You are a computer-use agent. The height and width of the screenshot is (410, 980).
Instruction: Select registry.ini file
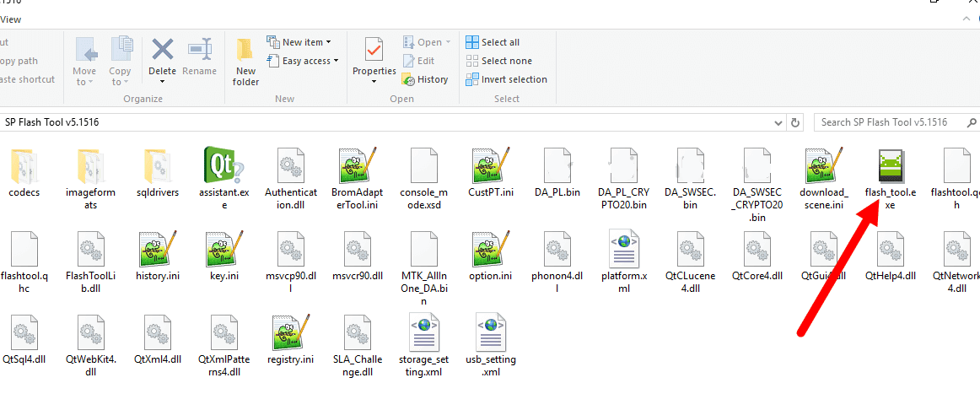pyautogui.click(x=291, y=340)
